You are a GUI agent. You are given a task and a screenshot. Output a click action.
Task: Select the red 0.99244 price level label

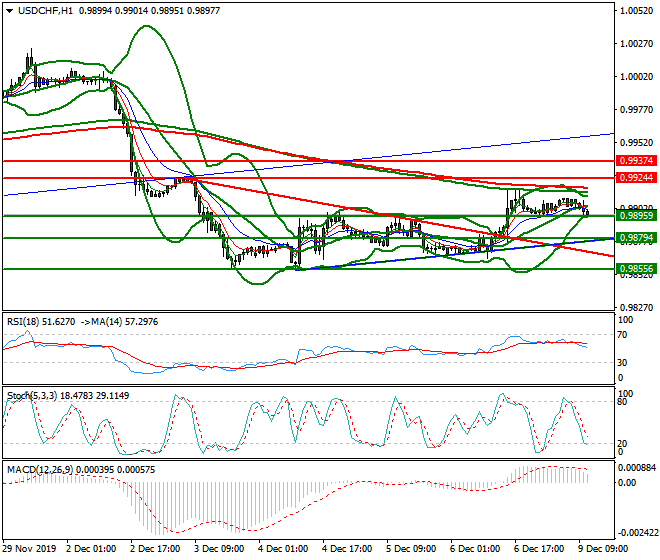pos(636,178)
